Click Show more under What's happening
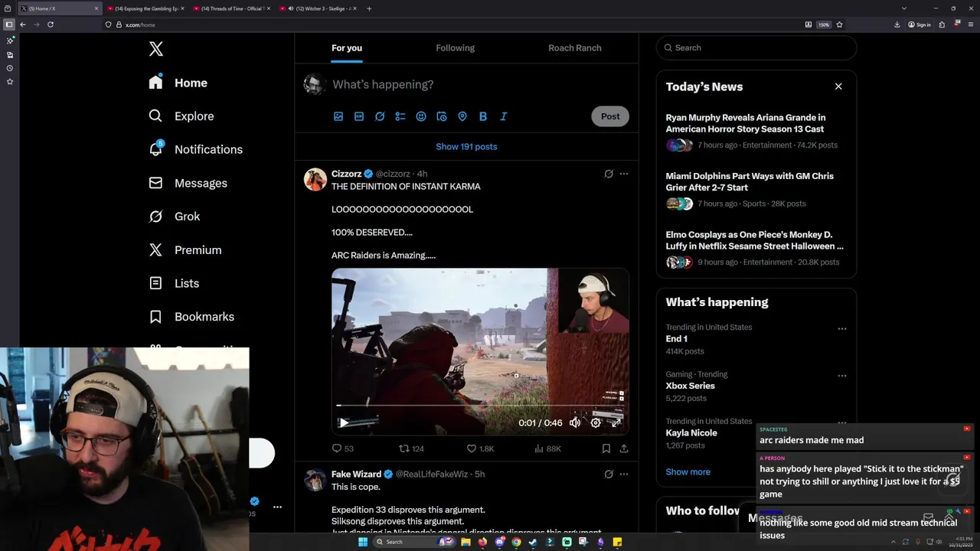Screen dimensions: 980x551 tap(688, 472)
